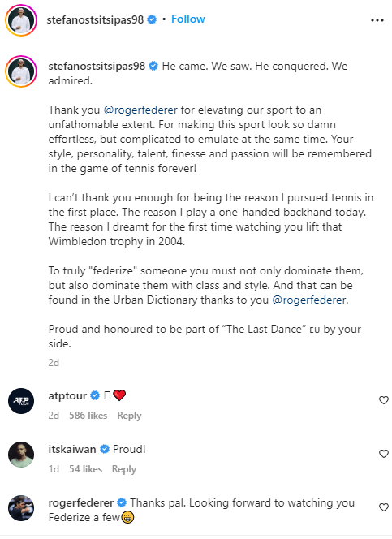Like the atptour comment with heart icon
This screenshot has height=539, width=392.
point(383,400)
